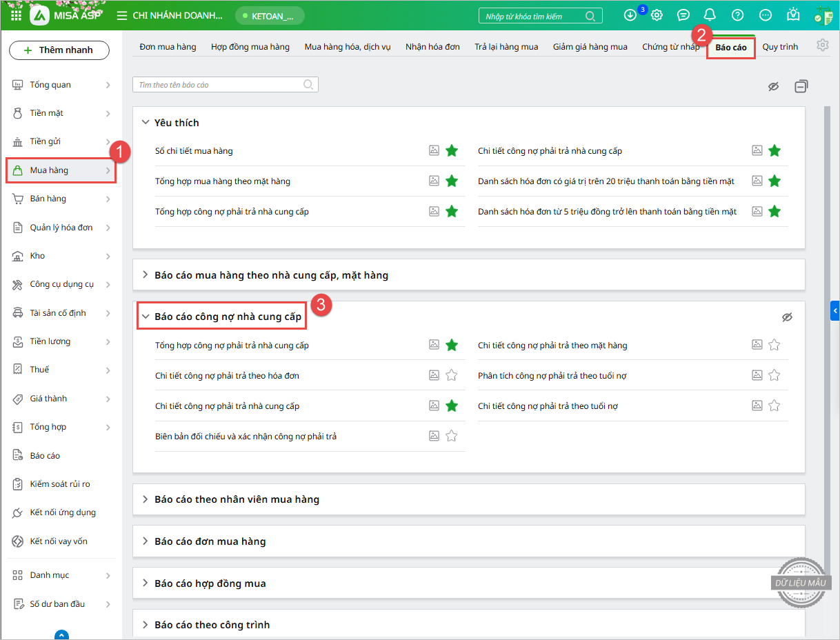840x640 pixels.
Task: Open the chat message icon
Action: [683, 15]
